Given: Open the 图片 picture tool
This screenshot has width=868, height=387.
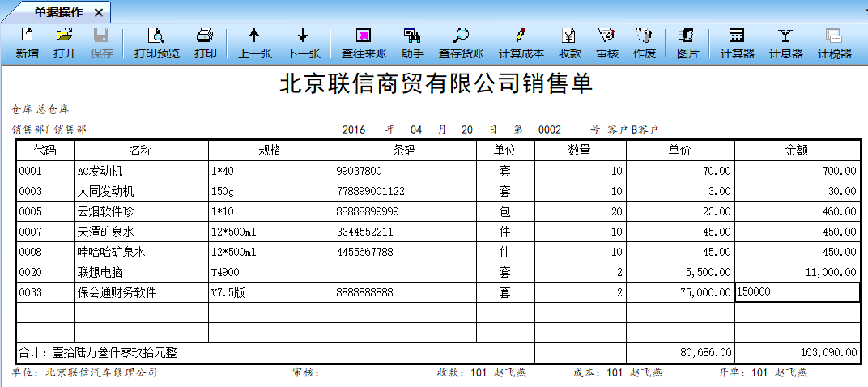Looking at the screenshot, I should (x=687, y=43).
